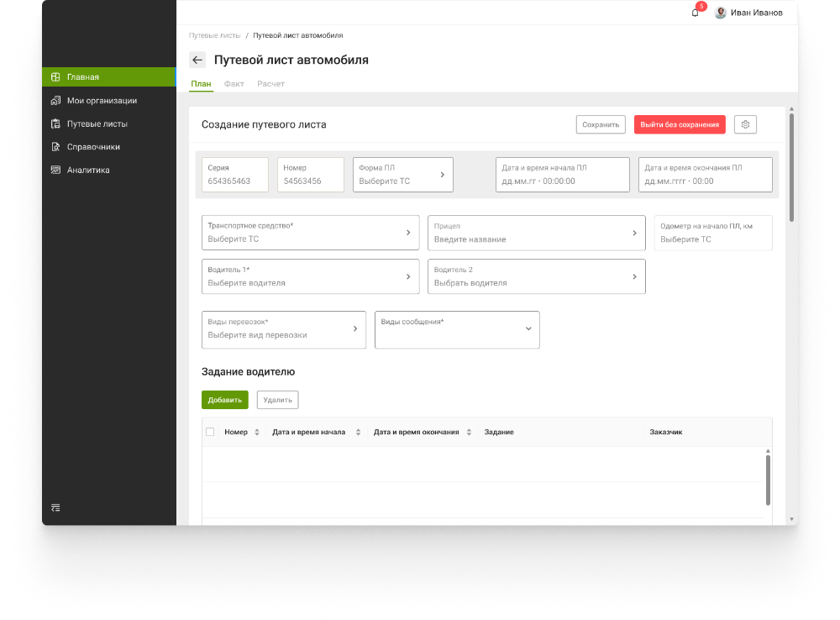
Task: Click the main page vertical scrollbar thumb
Action: pos(791,167)
